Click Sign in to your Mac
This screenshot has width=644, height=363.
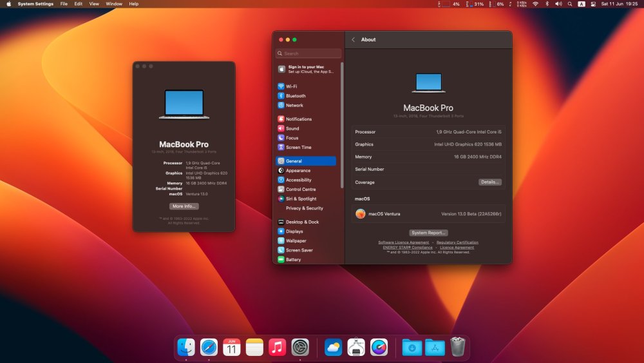[306, 69]
